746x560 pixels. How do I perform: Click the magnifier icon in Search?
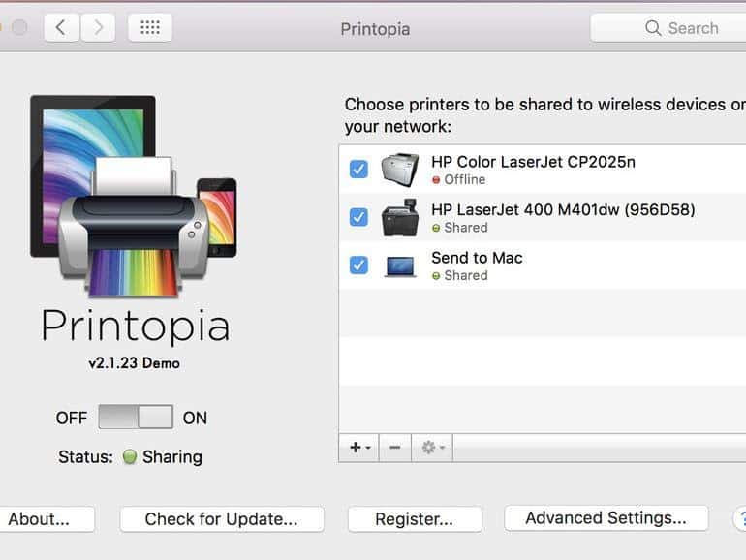point(653,27)
